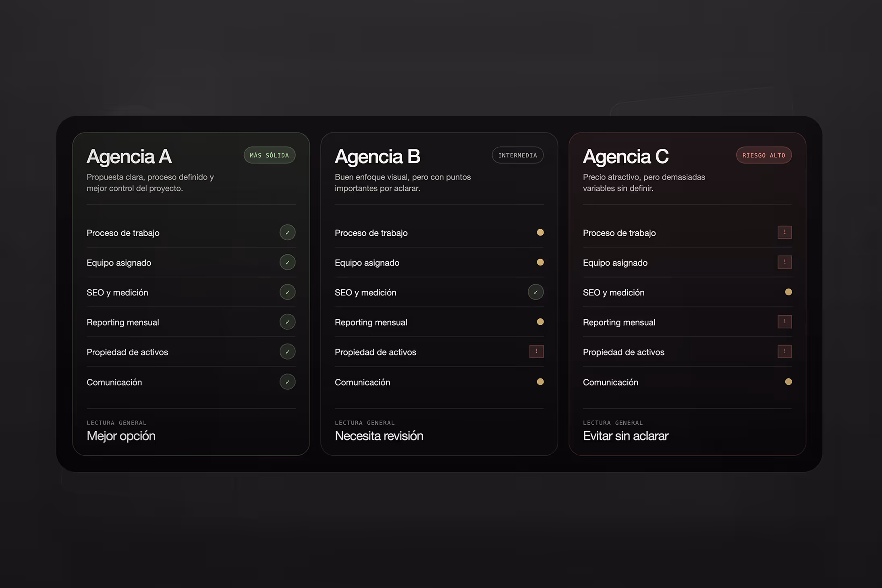882x588 pixels.
Task: Click Agencia B 'Reporting mensual' amber dot
Action: tap(540, 322)
